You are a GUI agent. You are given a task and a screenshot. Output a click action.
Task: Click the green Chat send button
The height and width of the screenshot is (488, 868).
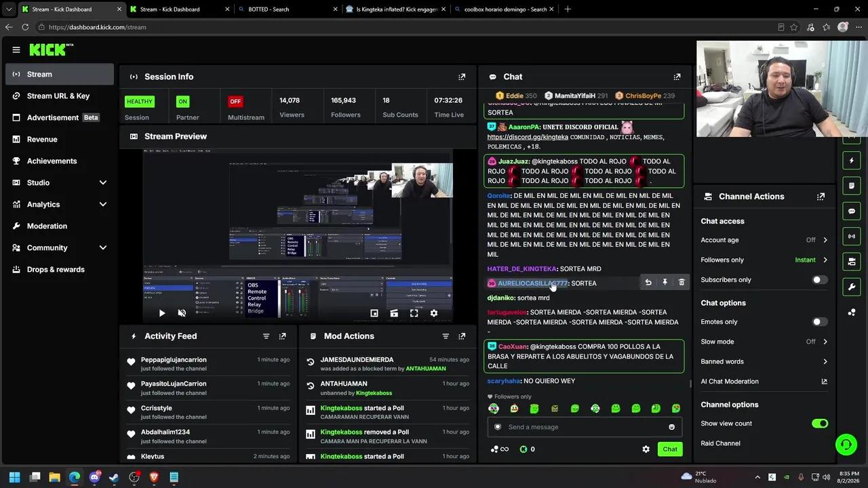[670, 449]
